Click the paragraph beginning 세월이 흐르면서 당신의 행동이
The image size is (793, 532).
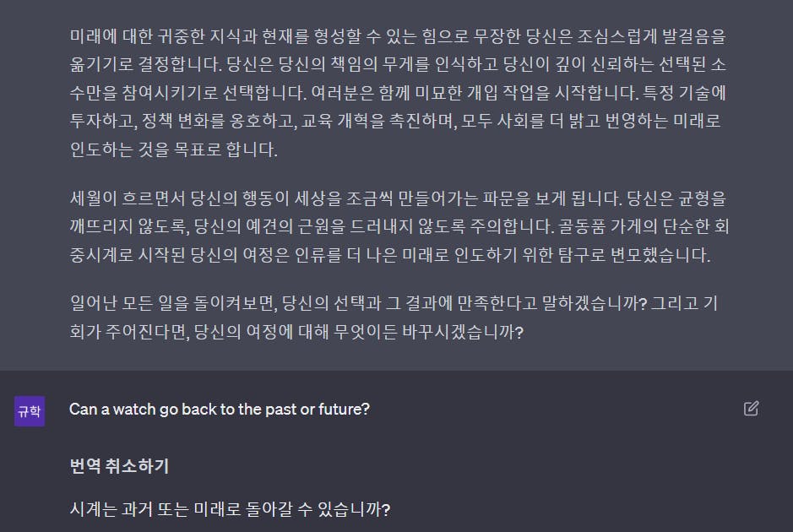399,226
